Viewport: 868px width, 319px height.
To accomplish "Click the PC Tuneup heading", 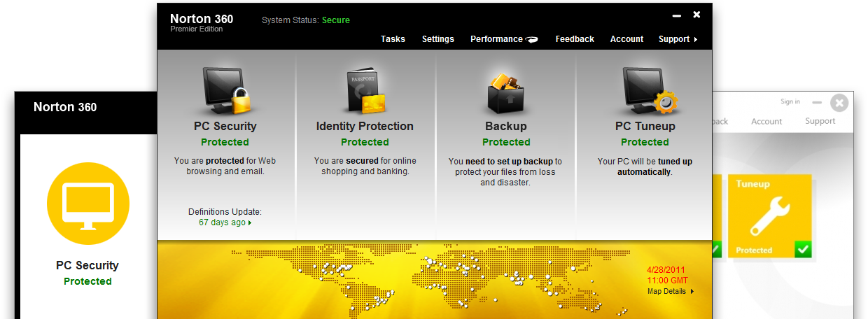I will [x=645, y=127].
